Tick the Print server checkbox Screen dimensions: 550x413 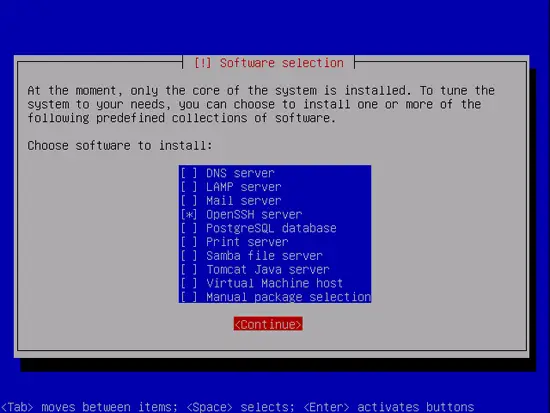tap(189, 242)
